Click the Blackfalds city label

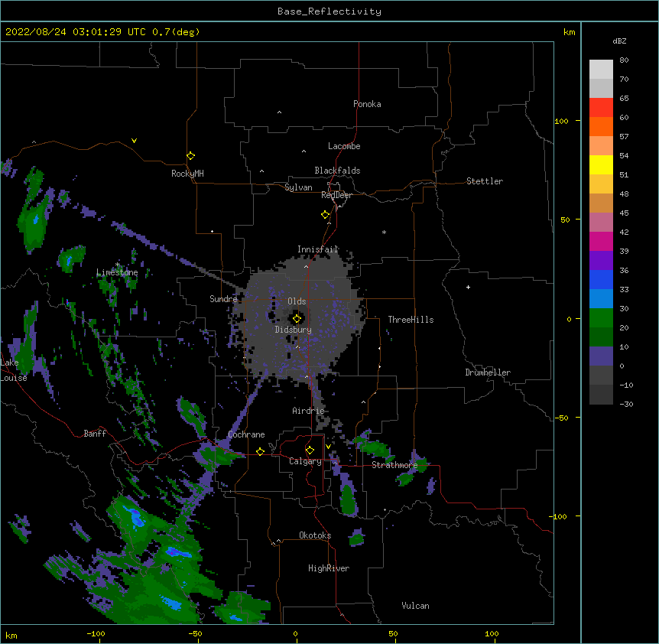[x=337, y=171]
